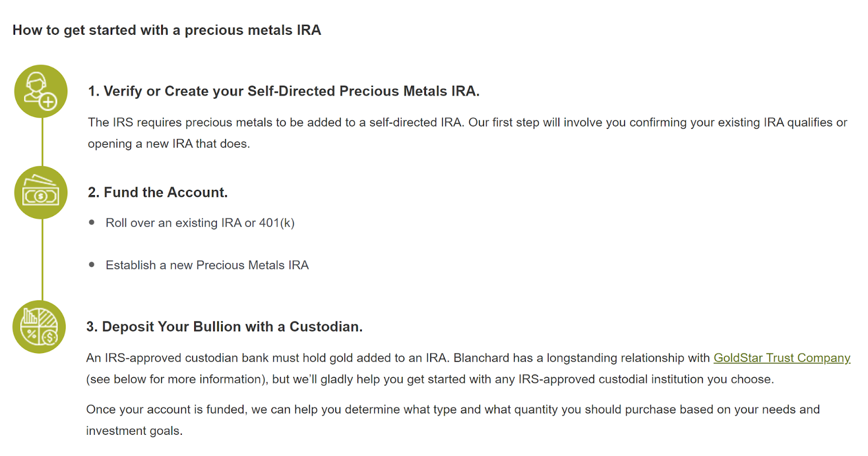This screenshot has width=868, height=456.
Task: Click the green line connecting steps 2 and 3
Action: pos(42,259)
